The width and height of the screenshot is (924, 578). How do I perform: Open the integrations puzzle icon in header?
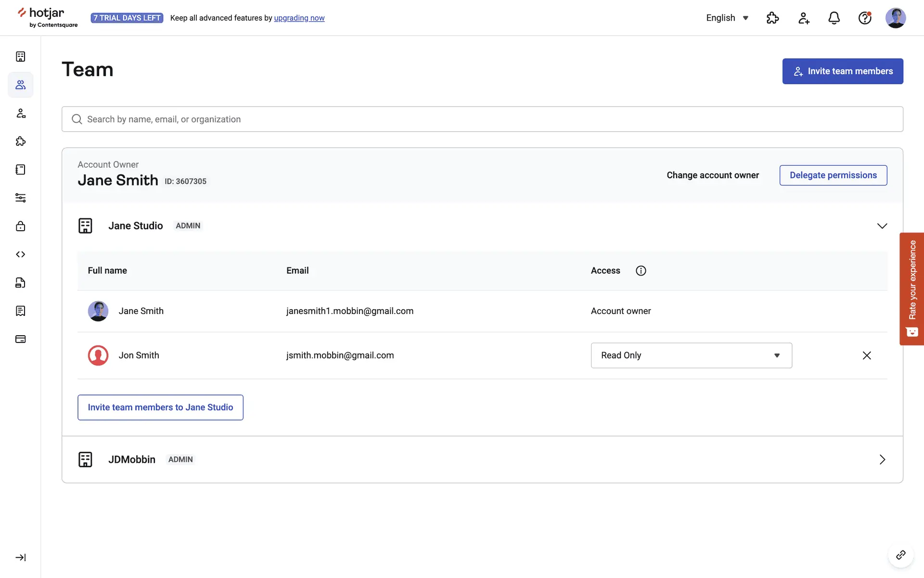[772, 18]
